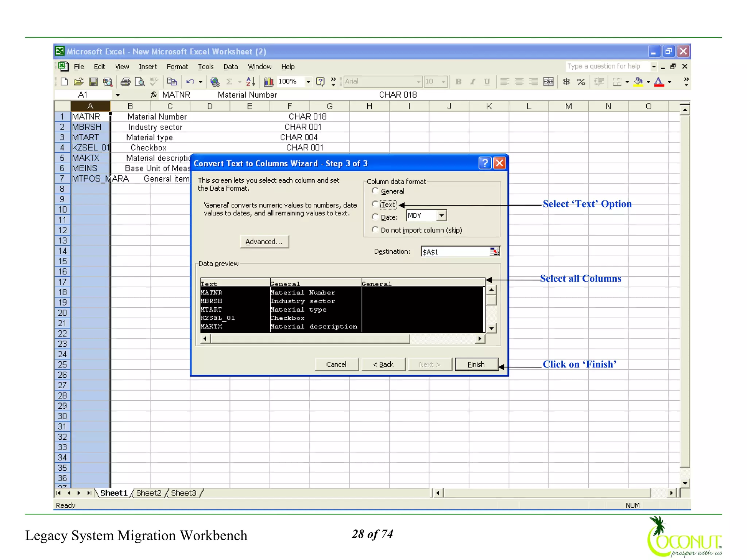Click the Center alignment icon

tap(519, 82)
